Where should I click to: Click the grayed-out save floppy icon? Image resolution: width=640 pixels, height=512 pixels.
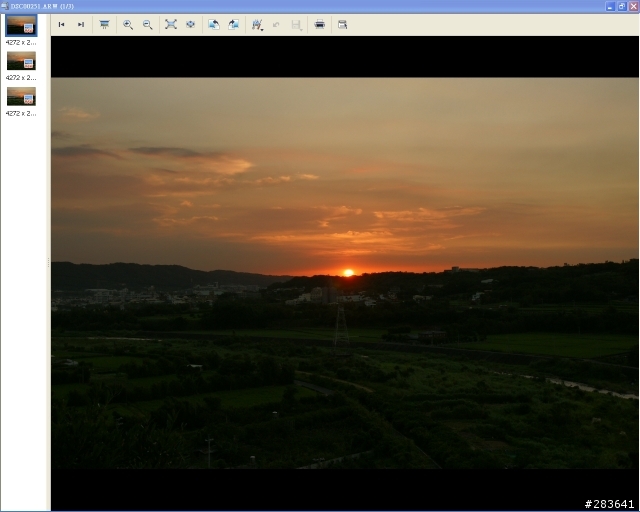296,25
